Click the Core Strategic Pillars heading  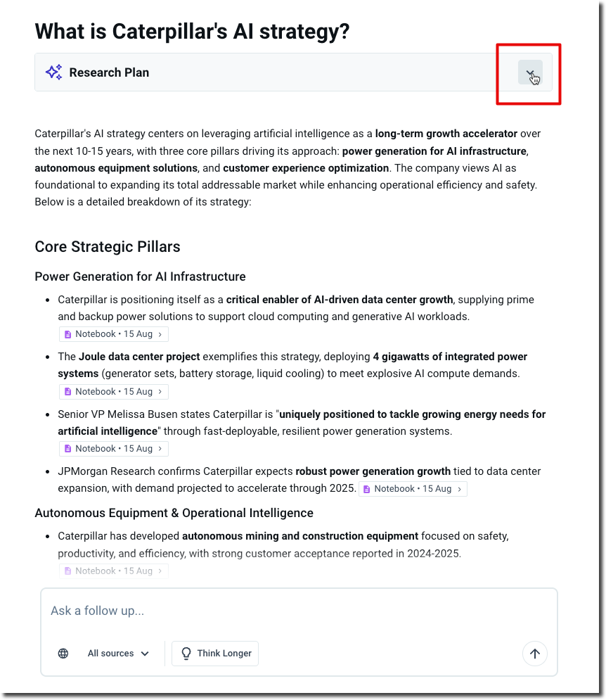108,247
